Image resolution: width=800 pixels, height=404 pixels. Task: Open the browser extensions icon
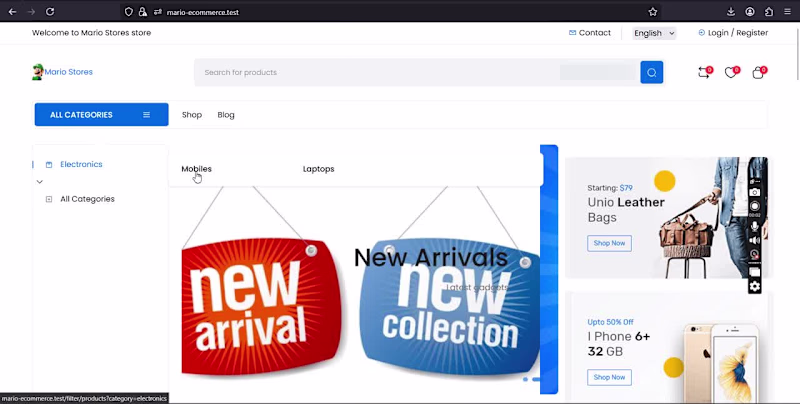[769, 12]
